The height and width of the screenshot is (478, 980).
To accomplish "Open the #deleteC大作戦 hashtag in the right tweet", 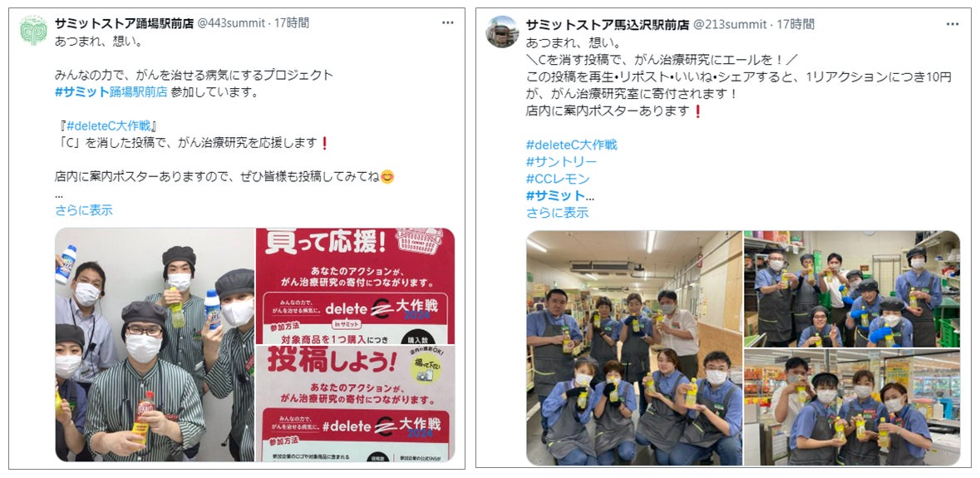I will click(x=571, y=145).
